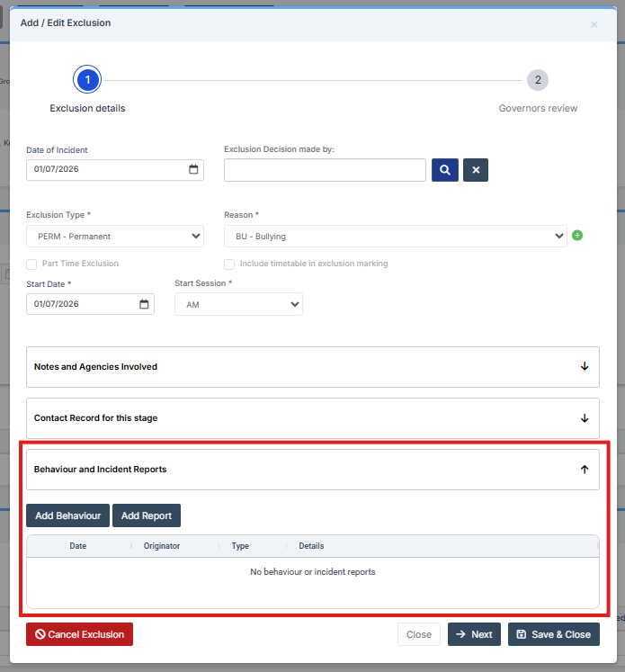Tick the Part Time Exclusion checkbox
This screenshot has width=625, height=672.
click(x=31, y=264)
